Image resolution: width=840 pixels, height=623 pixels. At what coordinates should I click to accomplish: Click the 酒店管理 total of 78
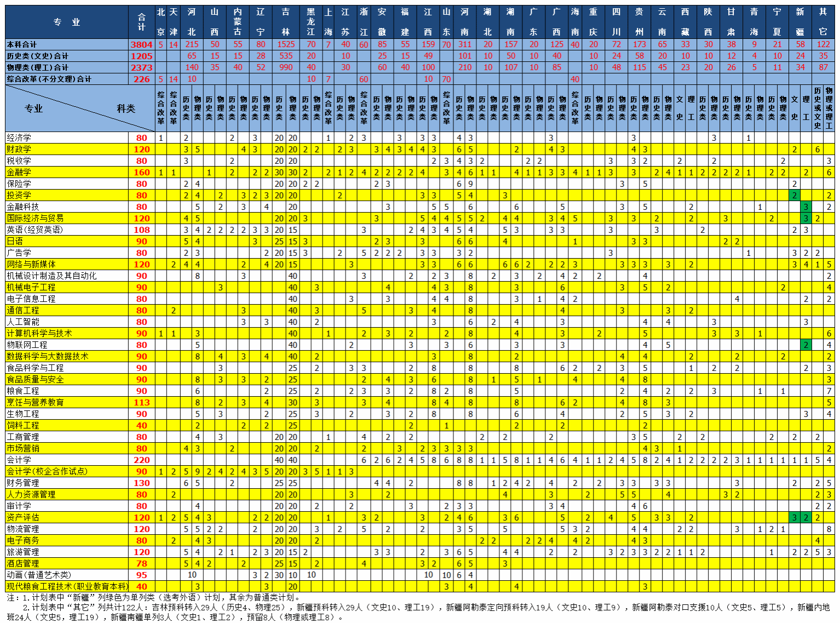pyautogui.click(x=141, y=563)
